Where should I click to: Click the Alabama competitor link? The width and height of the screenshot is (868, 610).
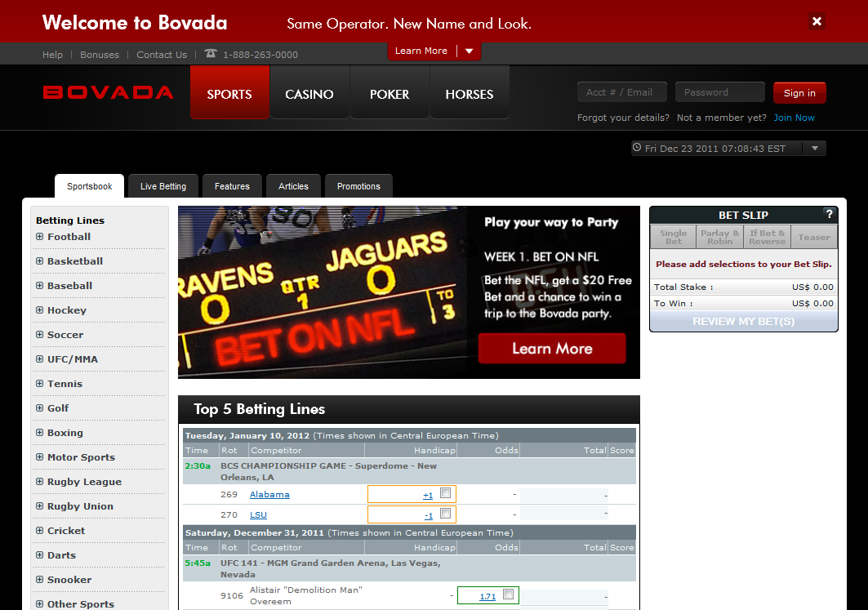point(269,494)
